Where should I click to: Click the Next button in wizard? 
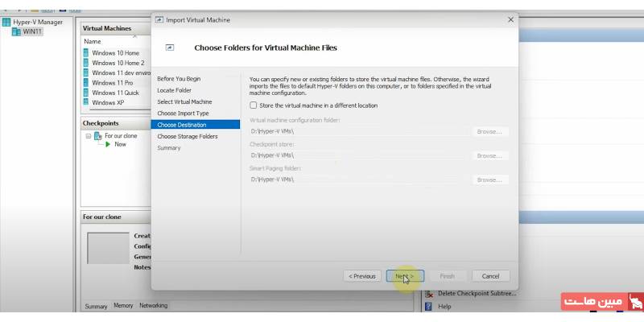[x=405, y=276]
